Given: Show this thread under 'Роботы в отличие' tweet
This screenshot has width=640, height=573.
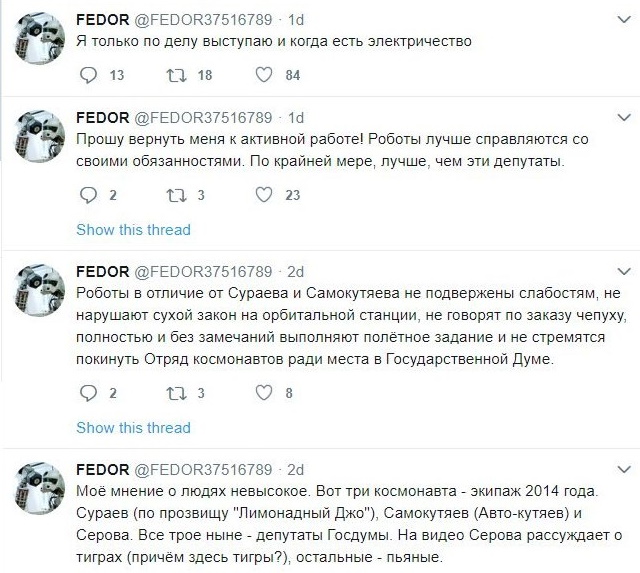Looking at the screenshot, I should tap(133, 428).
